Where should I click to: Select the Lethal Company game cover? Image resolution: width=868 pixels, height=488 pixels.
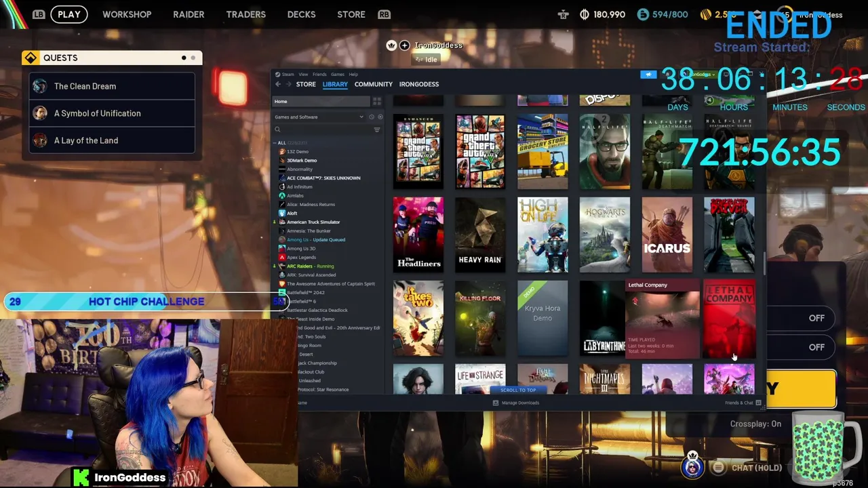(x=729, y=319)
